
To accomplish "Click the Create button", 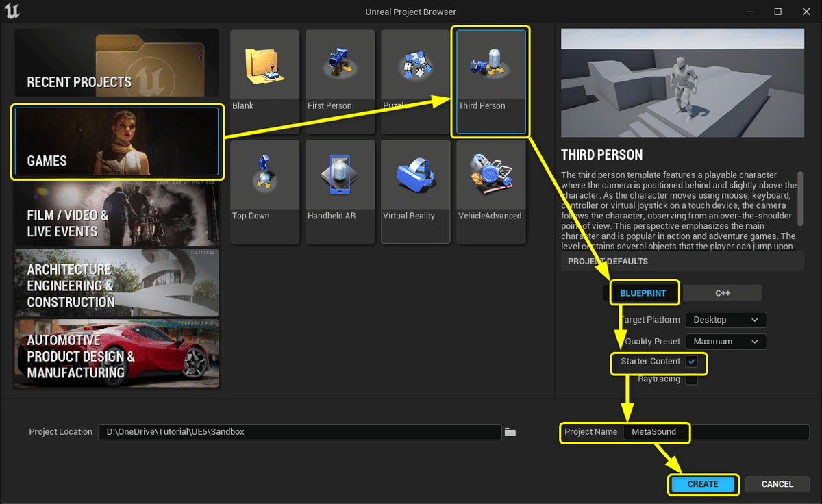I will click(703, 484).
